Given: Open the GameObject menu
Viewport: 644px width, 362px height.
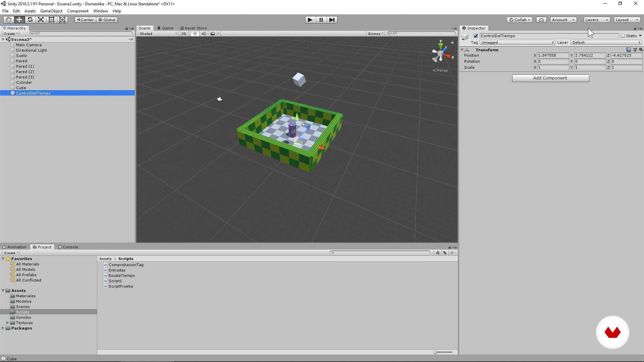Looking at the screenshot, I should (51, 11).
